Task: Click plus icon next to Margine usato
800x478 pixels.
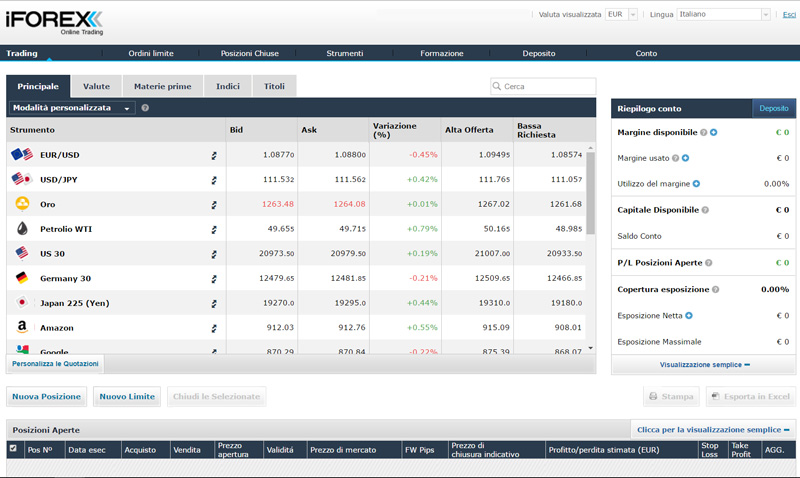Action: click(x=686, y=158)
